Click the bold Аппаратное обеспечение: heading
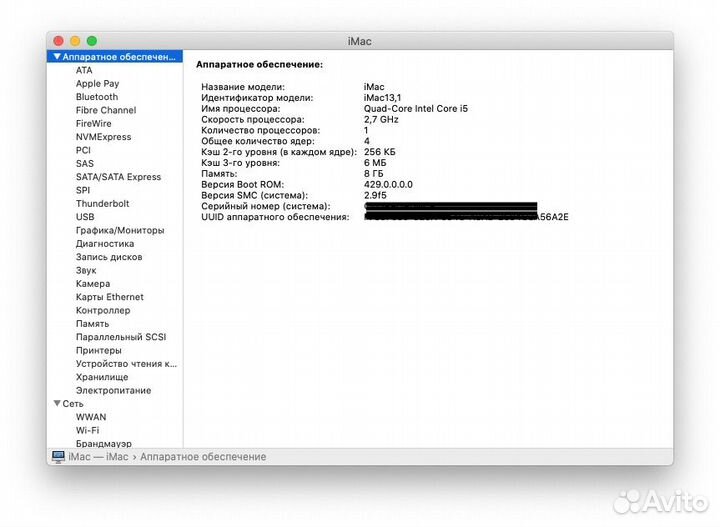 tap(259, 65)
